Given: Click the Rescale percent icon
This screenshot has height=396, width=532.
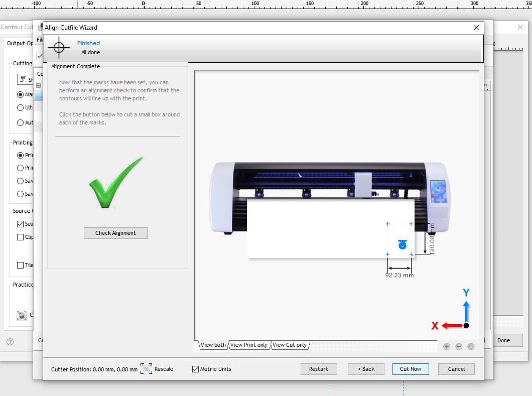Looking at the screenshot, I should (146, 369).
